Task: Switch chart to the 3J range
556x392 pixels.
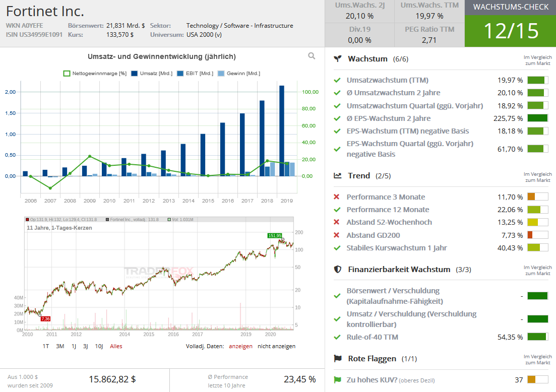Action: [x=86, y=346]
